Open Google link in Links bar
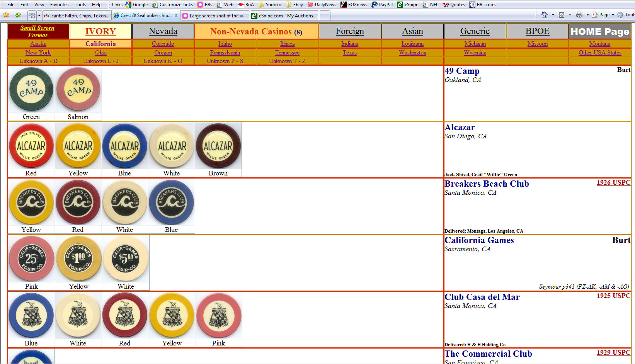 [x=136, y=5]
